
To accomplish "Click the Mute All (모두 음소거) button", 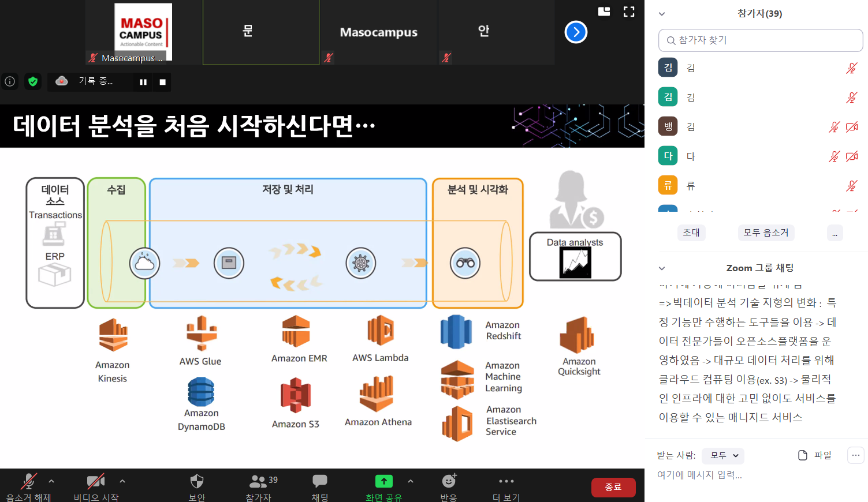I will [x=766, y=233].
